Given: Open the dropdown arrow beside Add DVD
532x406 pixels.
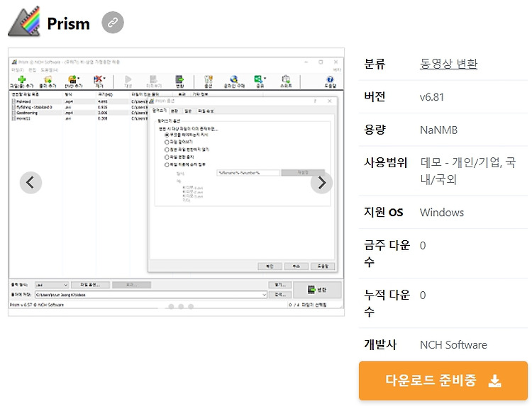Looking at the screenshot, I should 78,78.
